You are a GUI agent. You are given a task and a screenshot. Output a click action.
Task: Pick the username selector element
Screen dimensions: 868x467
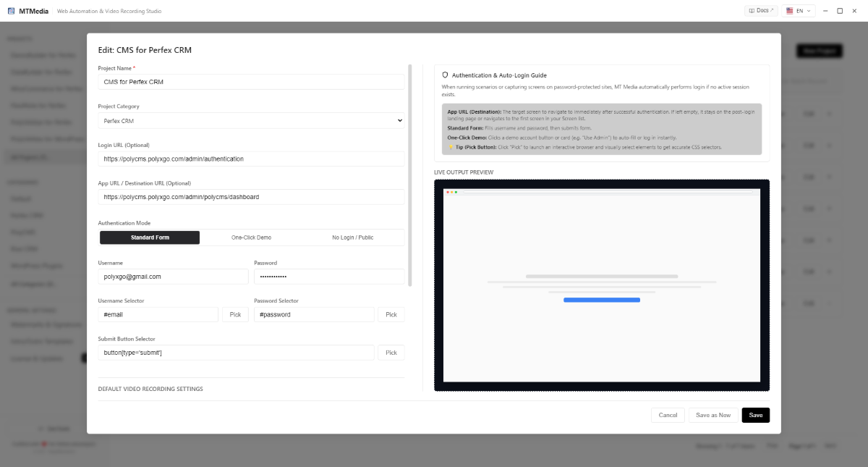[235, 315]
